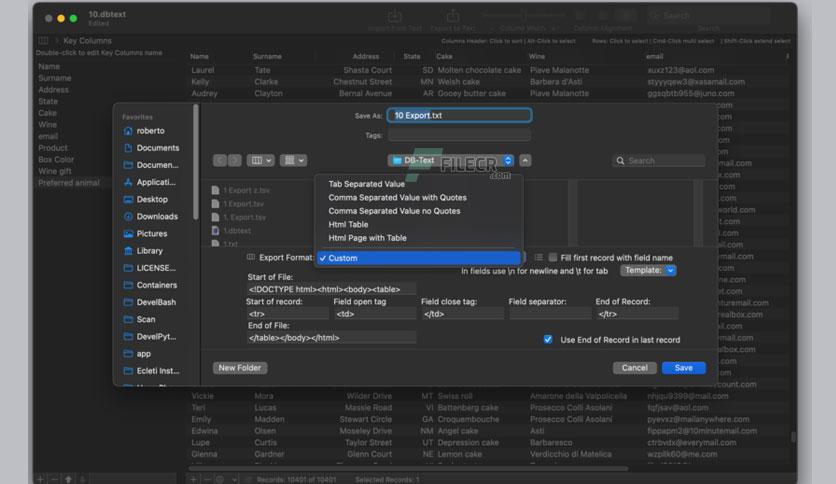Image resolution: width=836 pixels, height=484 pixels.
Task: Open the Pictures folder in the sidebar
Action: (x=146, y=233)
